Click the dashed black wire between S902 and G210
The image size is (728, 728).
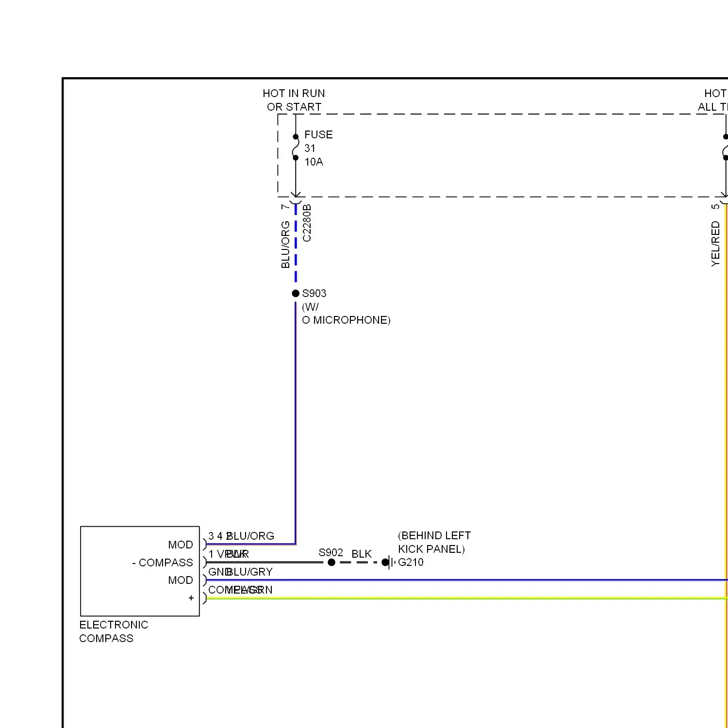pos(358,563)
